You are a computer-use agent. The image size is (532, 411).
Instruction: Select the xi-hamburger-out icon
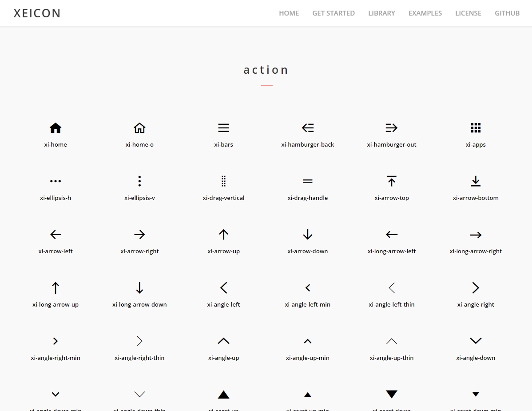pyautogui.click(x=392, y=128)
